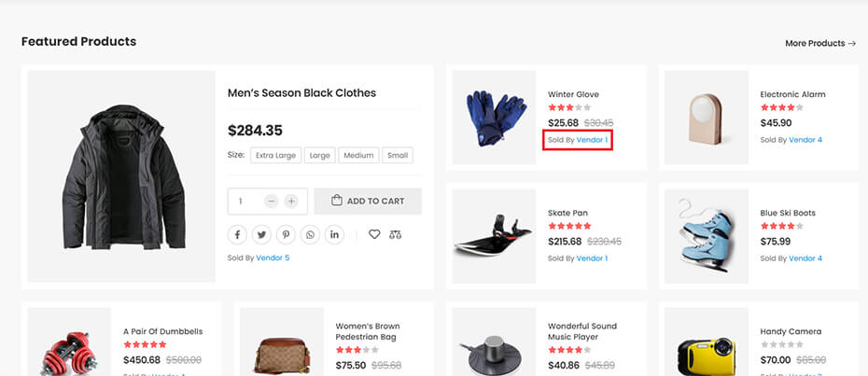Share product on LinkedIn
This screenshot has width=868, height=376.
pos(334,234)
